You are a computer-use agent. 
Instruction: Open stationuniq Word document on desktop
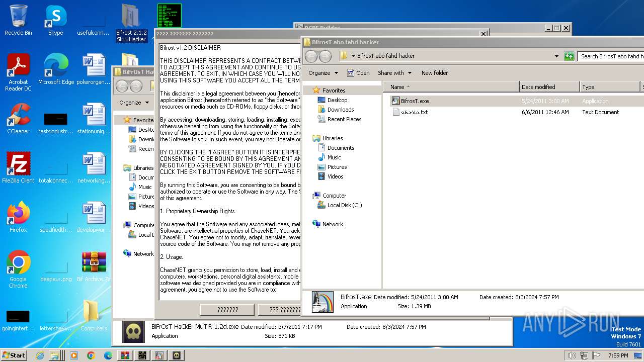pyautogui.click(x=94, y=118)
